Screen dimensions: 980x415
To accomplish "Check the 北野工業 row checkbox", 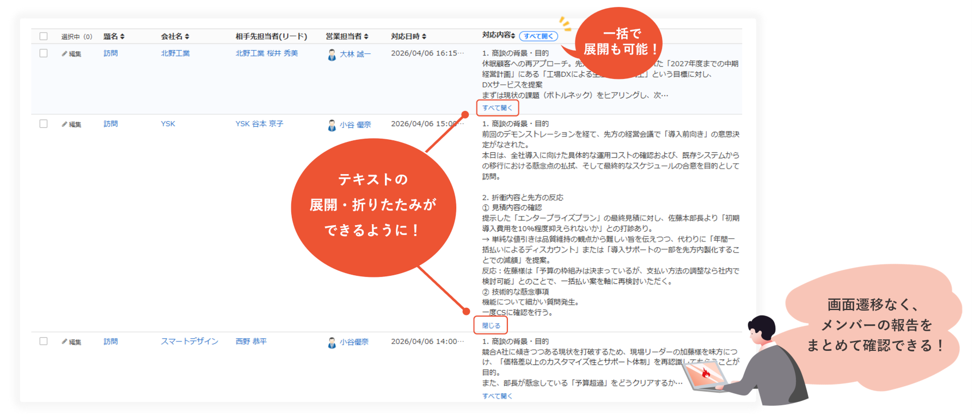I will (44, 53).
